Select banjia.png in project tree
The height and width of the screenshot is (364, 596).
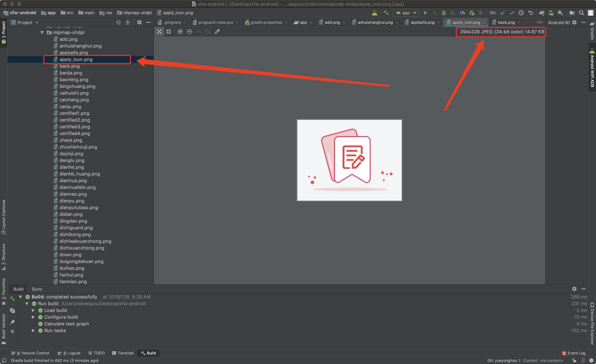click(x=71, y=73)
